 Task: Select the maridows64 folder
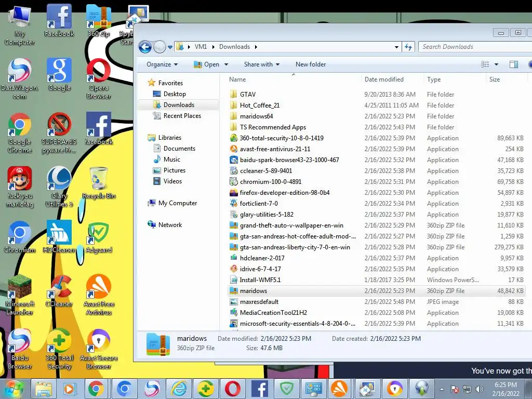tap(376, 116)
